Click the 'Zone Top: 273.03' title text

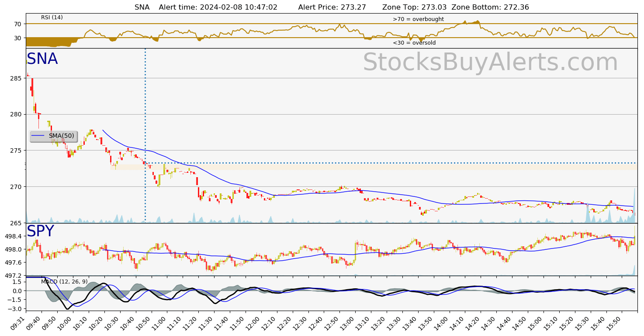point(415,7)
